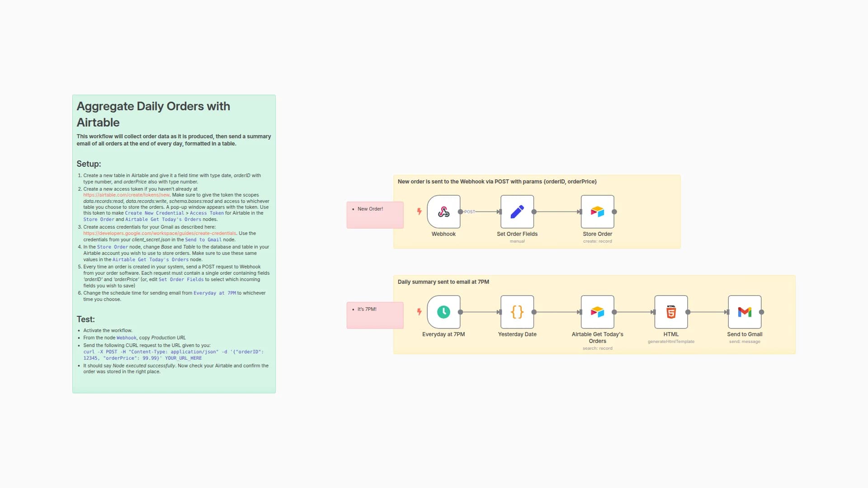Click the Store Order label

coord(597,234)
